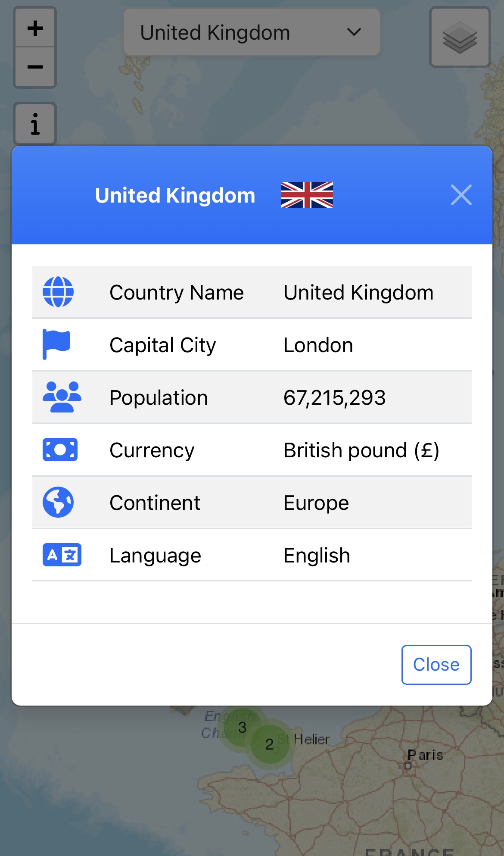Click the banknote icon beside Currency
Image resolution: width=504 pixels, height=856 pixels.
tap(60, 450)
